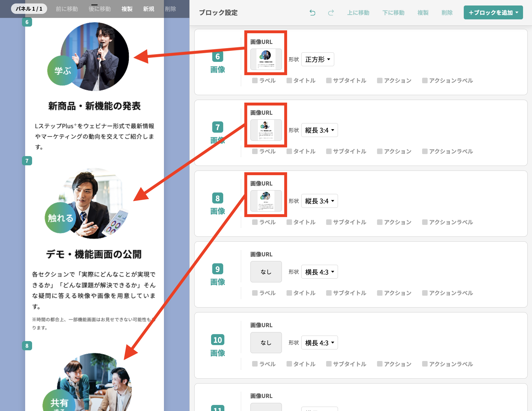This screenshot has width=532, height=411.
Task: Toggle アクション checkbox in block 6
Action: (x=380, y=80)
